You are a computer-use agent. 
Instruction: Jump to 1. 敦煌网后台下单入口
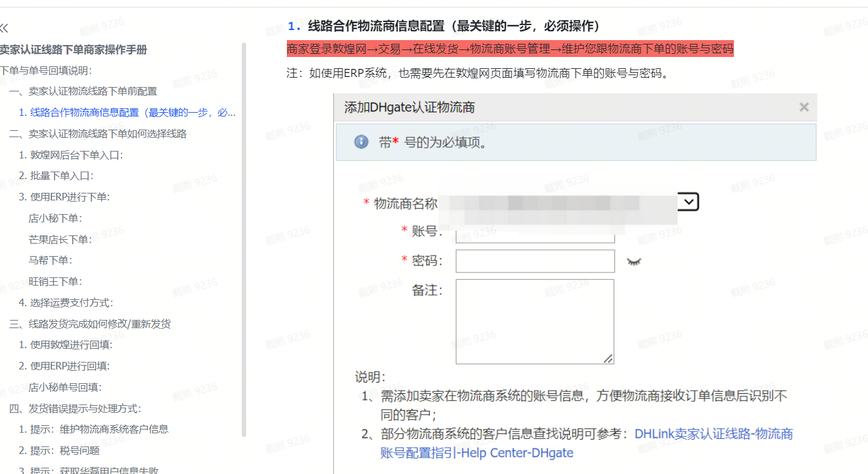click(x=71, y=155)
